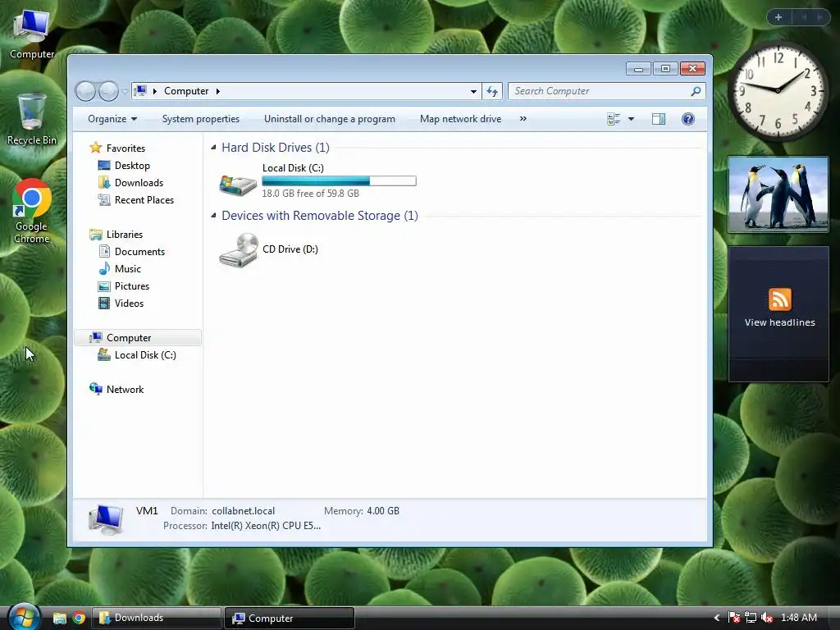
Task: Open the view options dropdown arrow
Action: point(631,119)
